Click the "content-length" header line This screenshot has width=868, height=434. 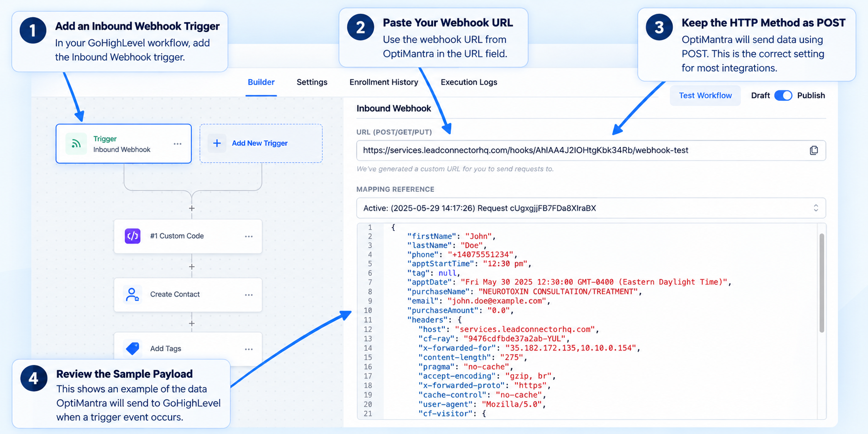coord(473,357)
